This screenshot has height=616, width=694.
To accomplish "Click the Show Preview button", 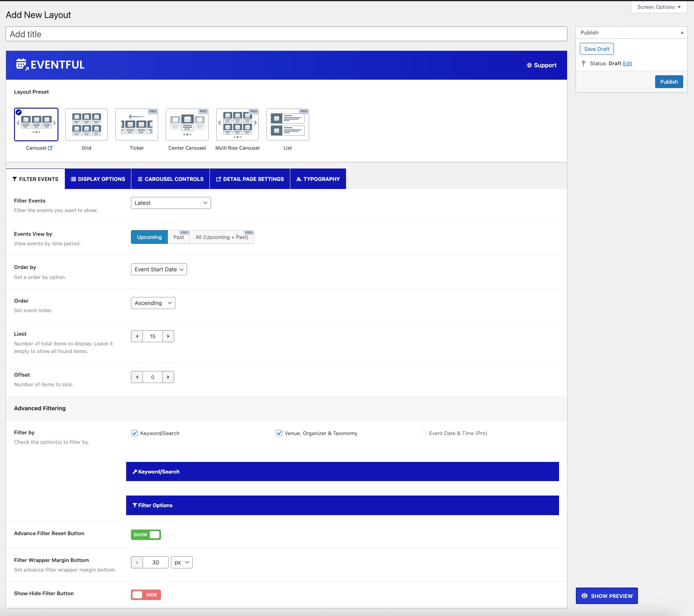I will (607, 596).
